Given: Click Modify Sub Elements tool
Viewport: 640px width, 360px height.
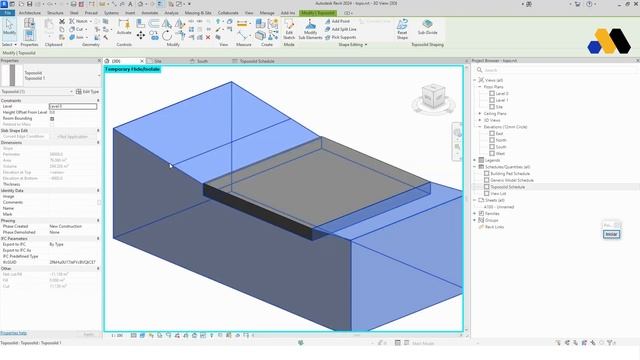Looking at the screenshot, I should click(x=310, y=29).
